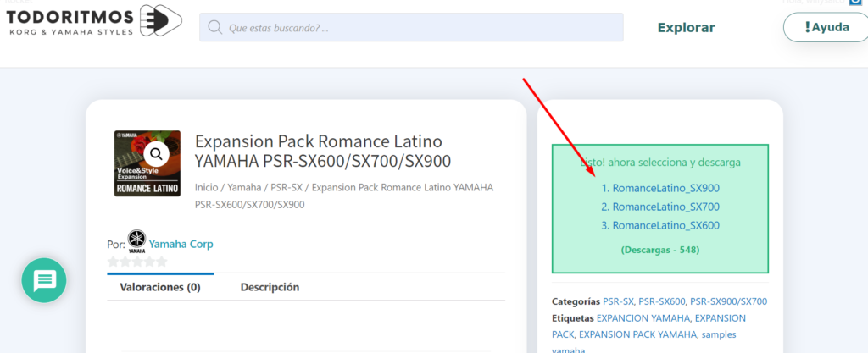Viewport: 868px width, 353px height.
Task: Open the EXPANSION PACK YAMAHA tag
Action: pos(637,334)
